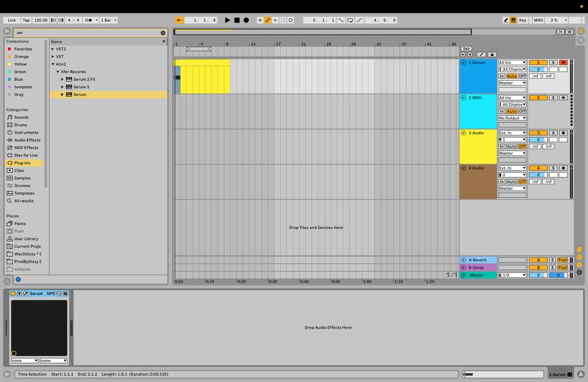Image resolution: width=588 pixels, height=382 pixels.
Task: Toggle the Lock Envelopes padlock icon
Action: coord(492,54)
